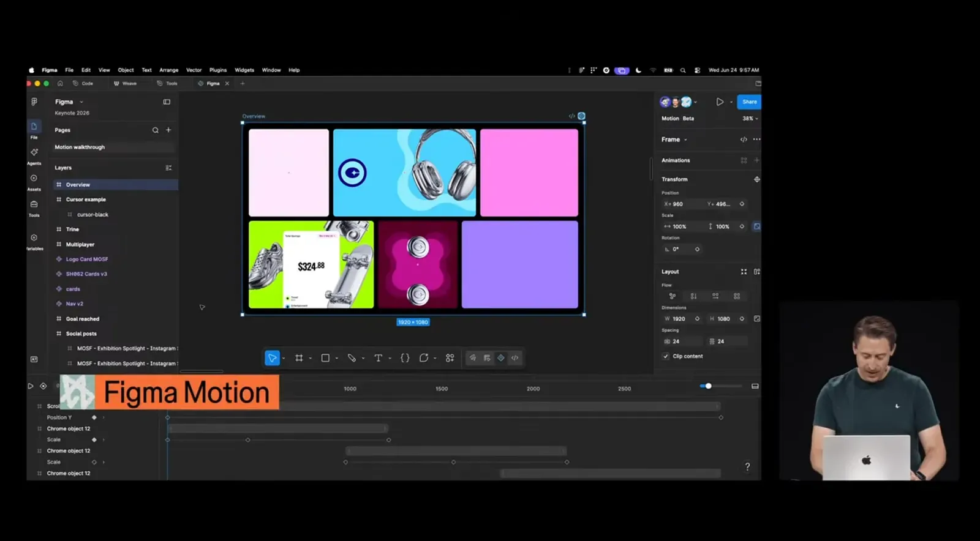Open the Assets panel in left sidebar

tap(34, 182)
